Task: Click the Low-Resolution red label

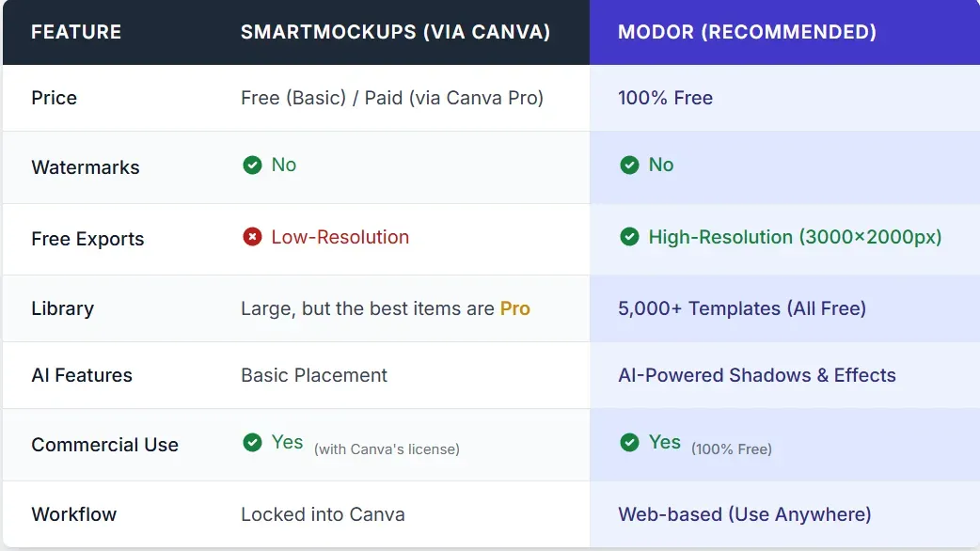Action: coord(340,237)
